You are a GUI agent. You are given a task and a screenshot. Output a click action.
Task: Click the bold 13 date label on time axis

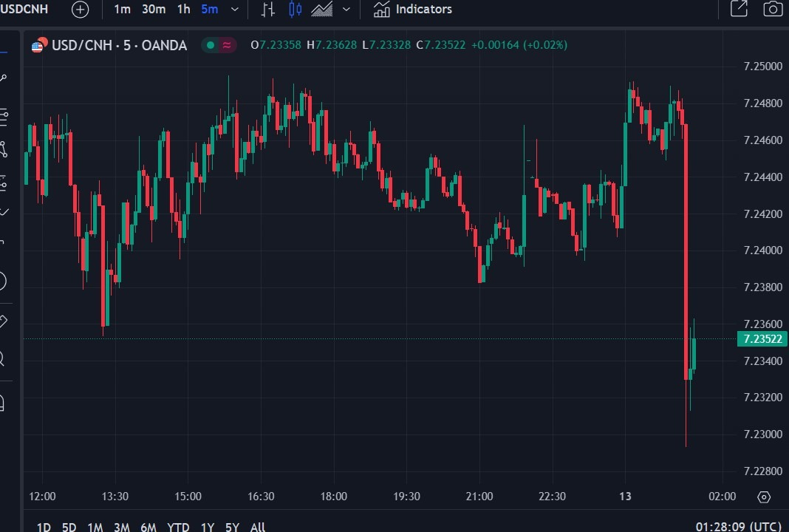625,497
